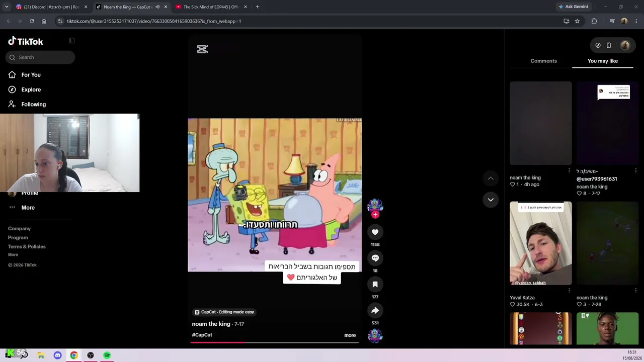Open the @user793961631 reply video thumbnail

(607, 123)
